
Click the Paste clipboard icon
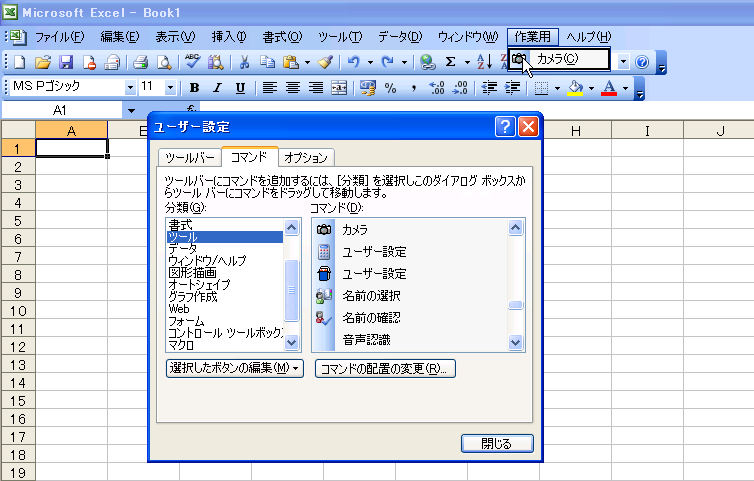click(x=290, y=62)
